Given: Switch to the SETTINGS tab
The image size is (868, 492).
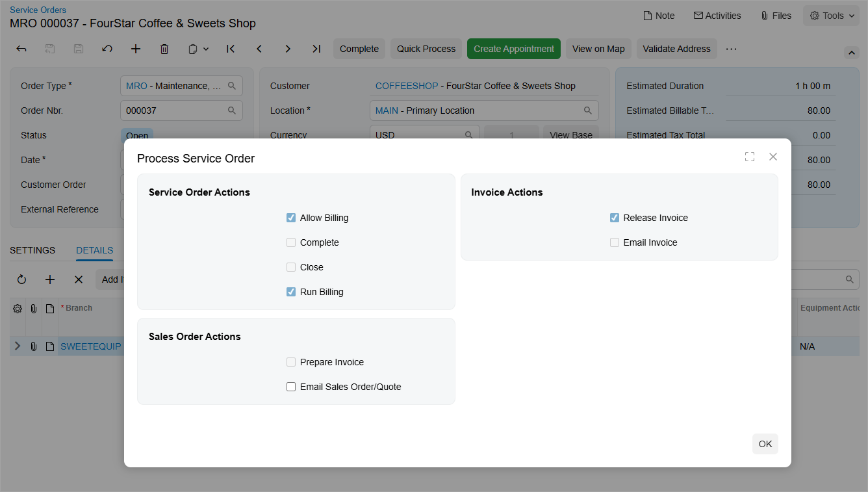Looking at the screenshot, I should (32, 250).
